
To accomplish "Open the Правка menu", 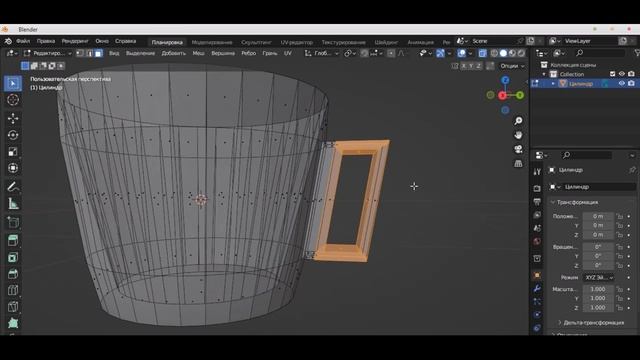I will tap(46, 41).
